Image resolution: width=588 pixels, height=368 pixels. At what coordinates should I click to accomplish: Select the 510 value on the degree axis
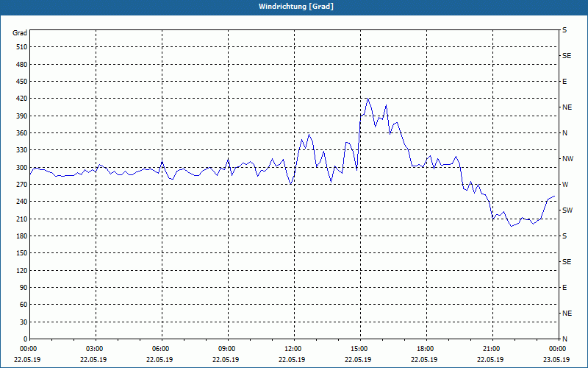(22, 47)
